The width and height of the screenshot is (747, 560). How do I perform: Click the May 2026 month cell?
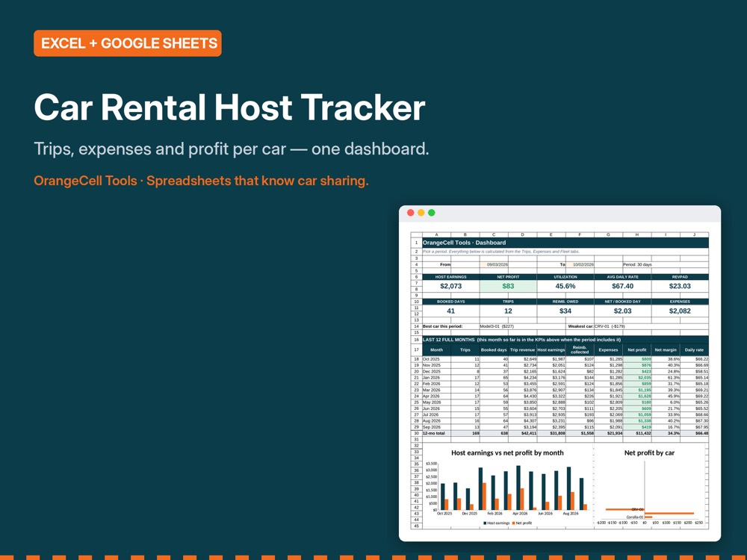pyautogui.click(x=436, y=402)
